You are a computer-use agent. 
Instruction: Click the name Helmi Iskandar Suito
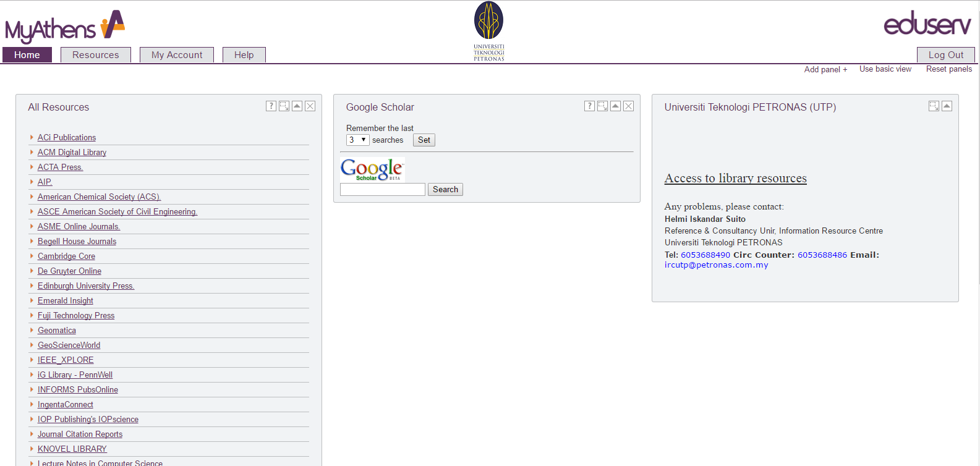tap(705, 219)
